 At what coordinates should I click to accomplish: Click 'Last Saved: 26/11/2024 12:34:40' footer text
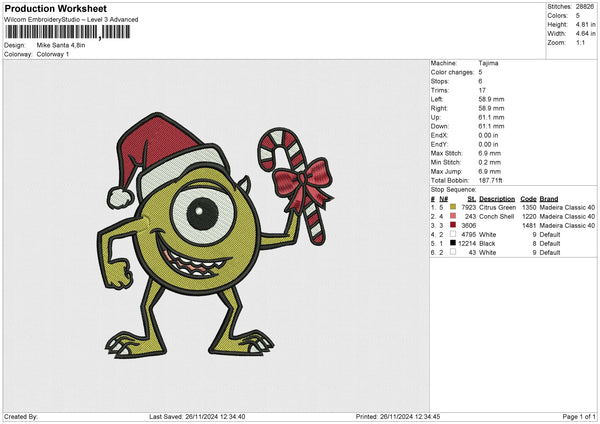point(197,416)
